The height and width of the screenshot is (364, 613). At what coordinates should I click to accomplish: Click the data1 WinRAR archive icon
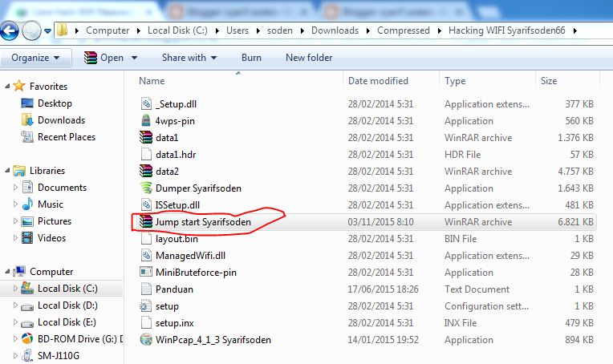point(146,137)
